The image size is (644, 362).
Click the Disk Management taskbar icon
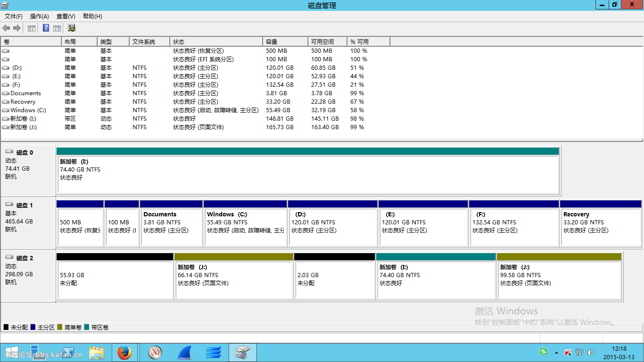[x=243, y=353]
